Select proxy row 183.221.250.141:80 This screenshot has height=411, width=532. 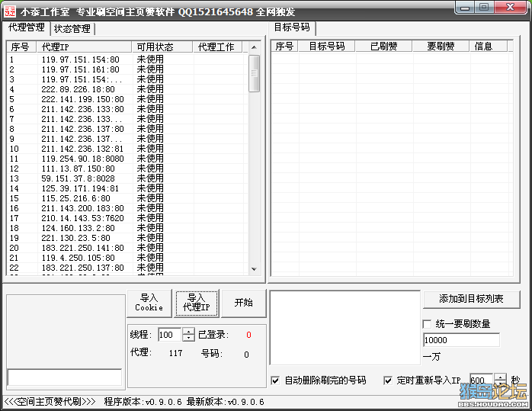click(x=127, y=248)
